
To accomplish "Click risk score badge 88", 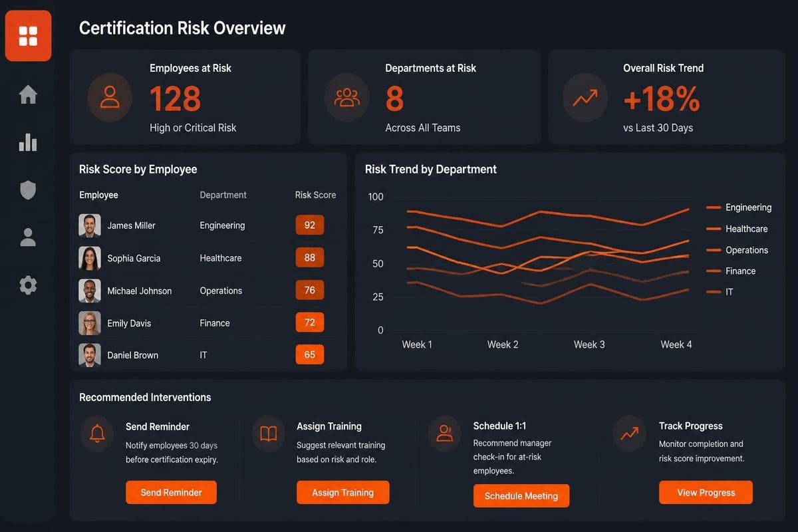I will (310, 257).
